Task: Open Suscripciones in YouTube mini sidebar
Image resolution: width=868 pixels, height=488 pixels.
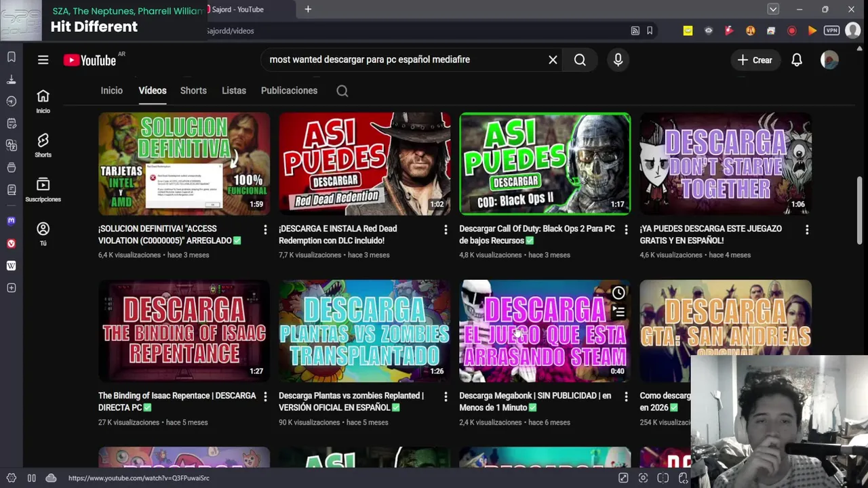Action: coord(43,190)
